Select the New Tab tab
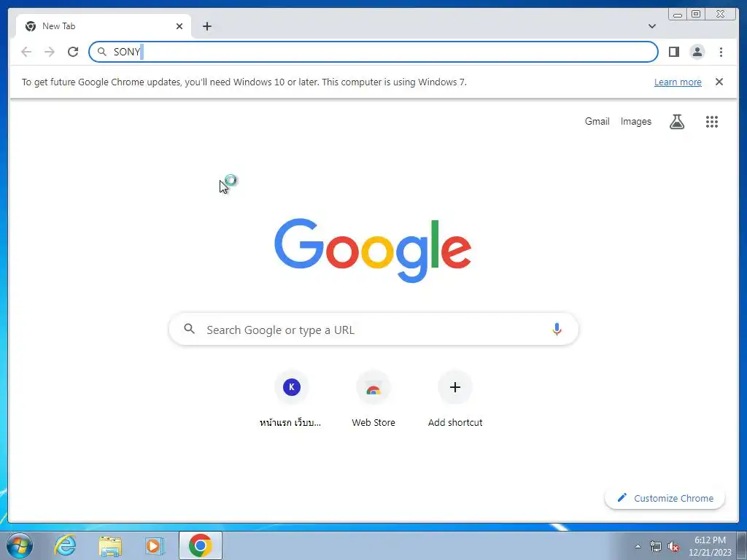 pyautogui.click(x=104, y=26)
